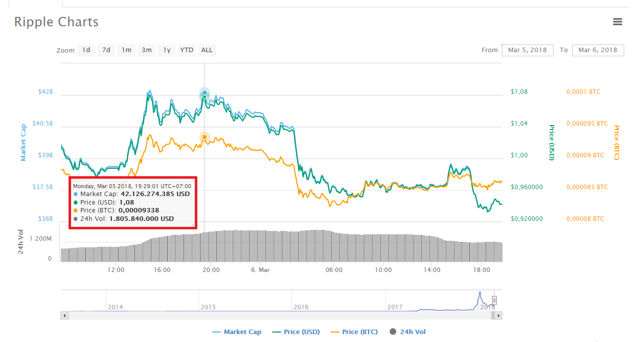
Task: Click the vertical Market Cap axis title
Action: point(23,142)
